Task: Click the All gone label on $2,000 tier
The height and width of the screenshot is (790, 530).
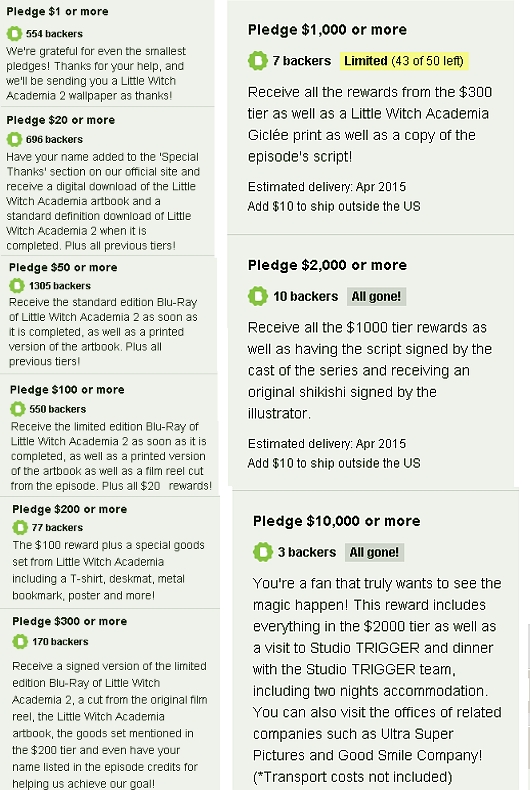Action: [376, 296]
